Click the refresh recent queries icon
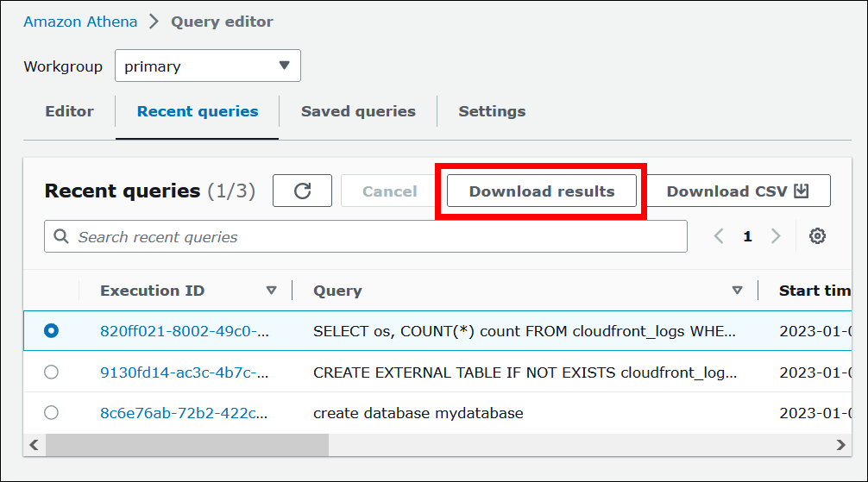This screenshot has width=868, height=482. pyautogui.click(x=302, y=191)
